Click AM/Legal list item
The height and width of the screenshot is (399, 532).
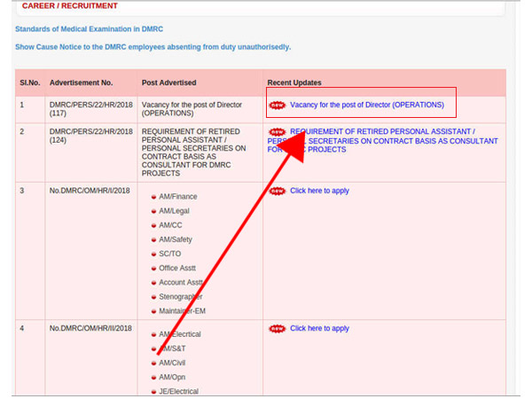[x=174, y=211]
